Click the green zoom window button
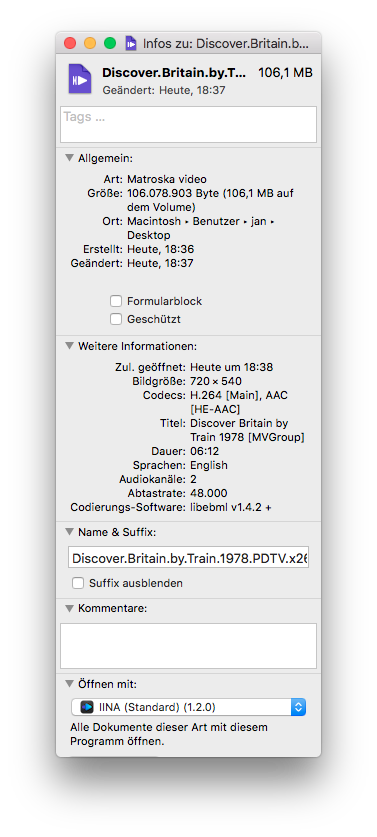Viewport: 377px width, 837px height. click(x=110, y=43)
